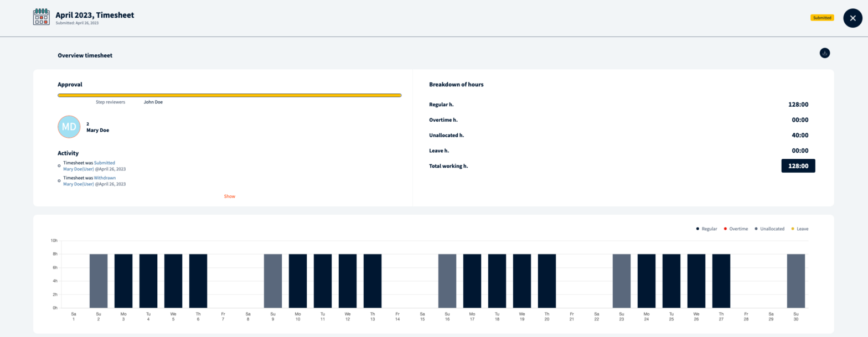This screenshot has height=337, width=868.
Task: Click the Withdrawn activity status link
Action: click(105, 178)
